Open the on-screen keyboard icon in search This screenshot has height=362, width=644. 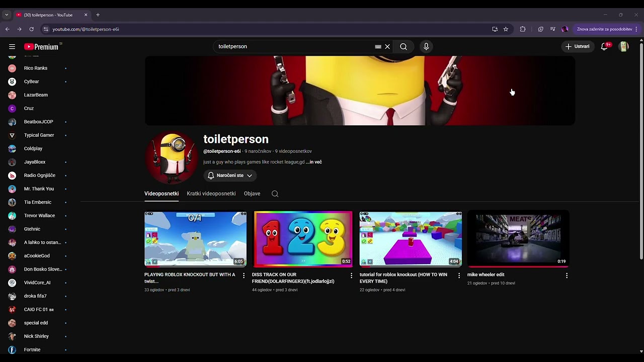pyautogui.click(x=378, y=47)
